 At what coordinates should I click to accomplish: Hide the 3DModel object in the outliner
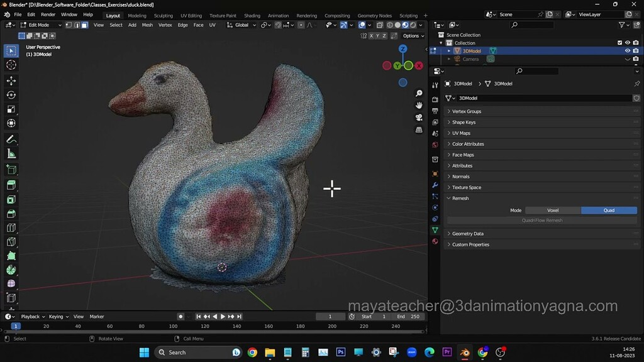click(x=626, y=50)
